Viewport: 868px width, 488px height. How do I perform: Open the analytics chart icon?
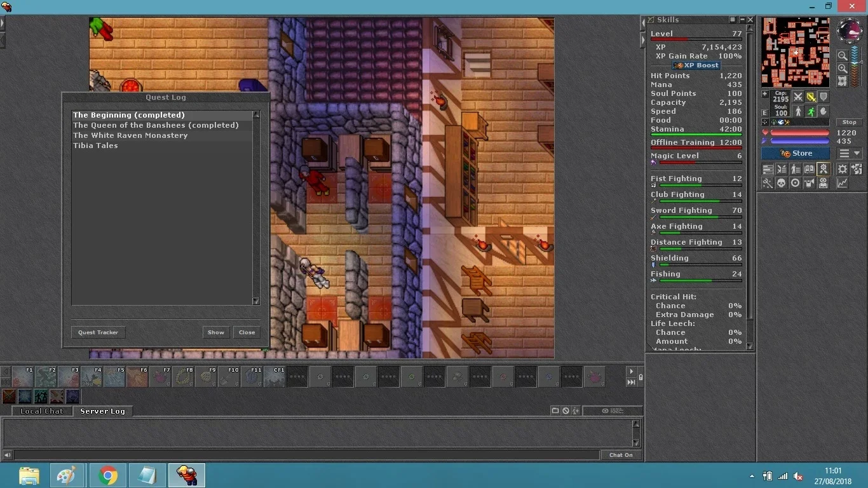843,183
